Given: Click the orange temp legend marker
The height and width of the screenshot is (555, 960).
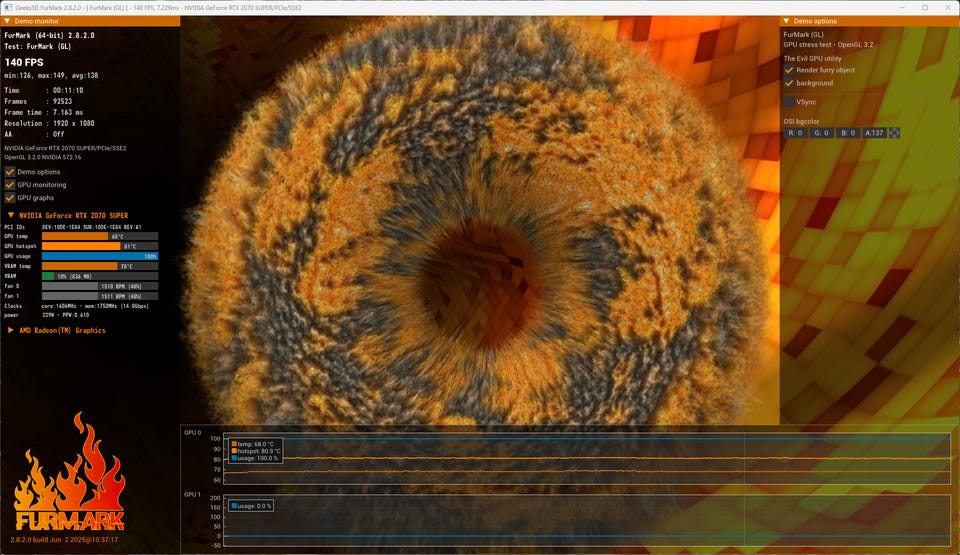Looking at the screenshot, I should 234,444.
